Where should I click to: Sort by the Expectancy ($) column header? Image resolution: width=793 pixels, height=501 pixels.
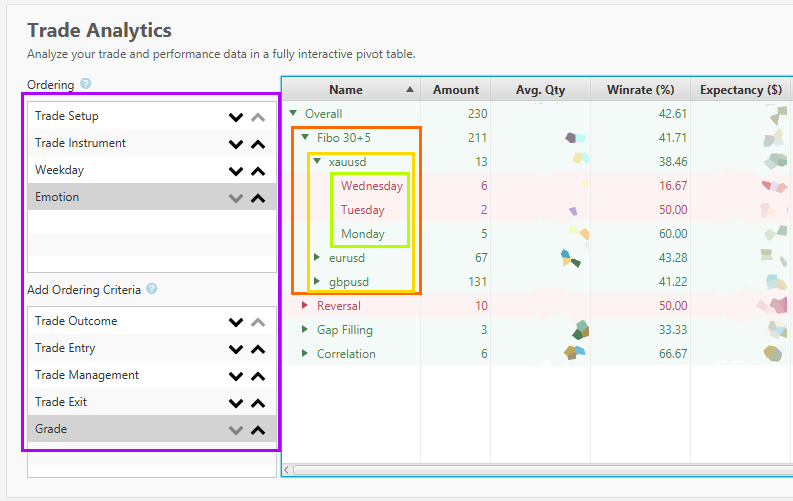741,89
